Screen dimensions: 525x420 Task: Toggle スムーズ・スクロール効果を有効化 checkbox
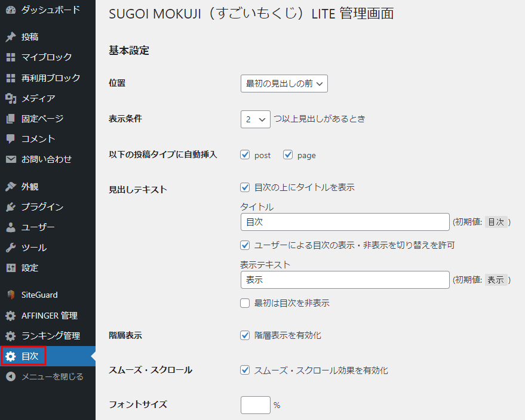(x=245, y=370)
